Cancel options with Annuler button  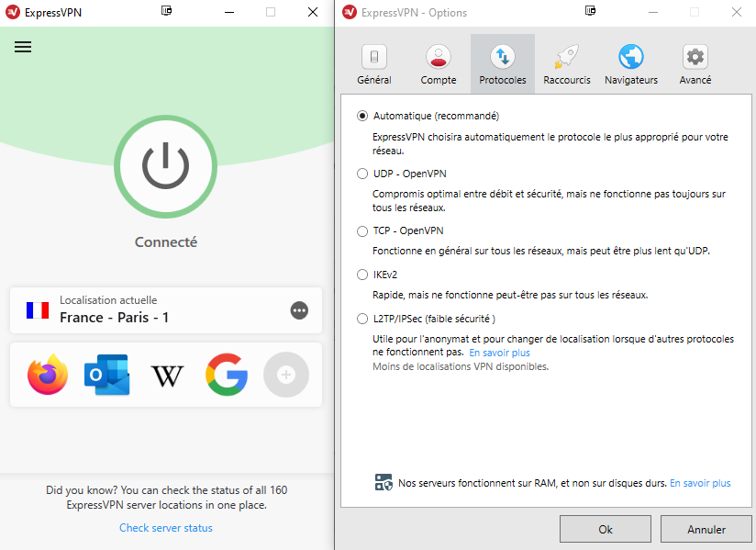[706, 529]
